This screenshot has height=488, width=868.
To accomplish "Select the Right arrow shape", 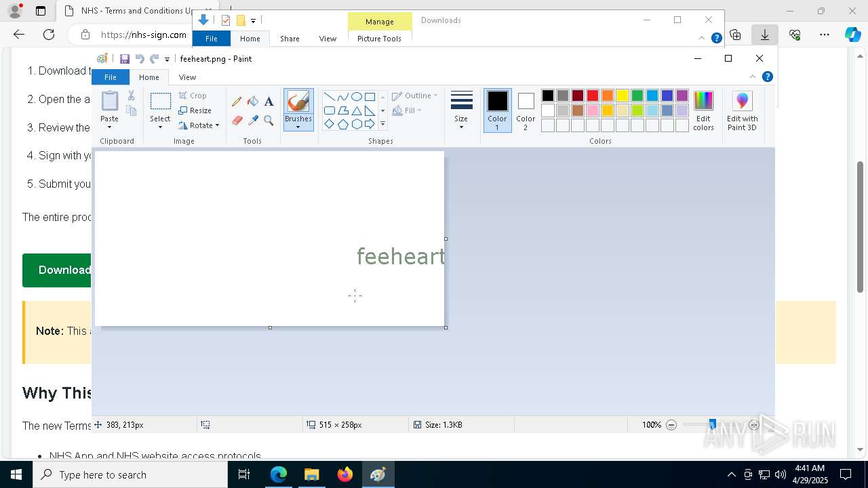I will point(370,124).
